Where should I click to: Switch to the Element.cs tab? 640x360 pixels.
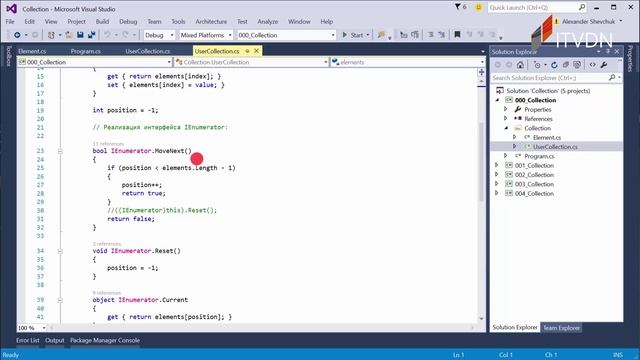coord(32,51)
